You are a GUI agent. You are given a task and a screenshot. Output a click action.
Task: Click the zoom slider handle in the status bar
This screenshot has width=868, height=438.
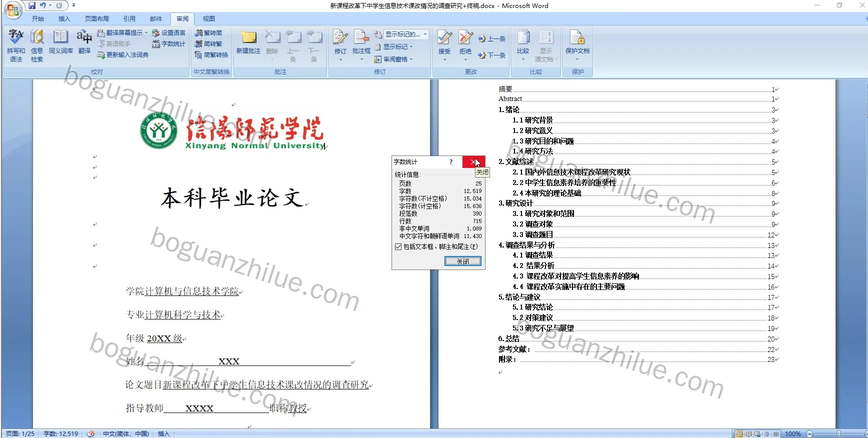tap(838, 433)
